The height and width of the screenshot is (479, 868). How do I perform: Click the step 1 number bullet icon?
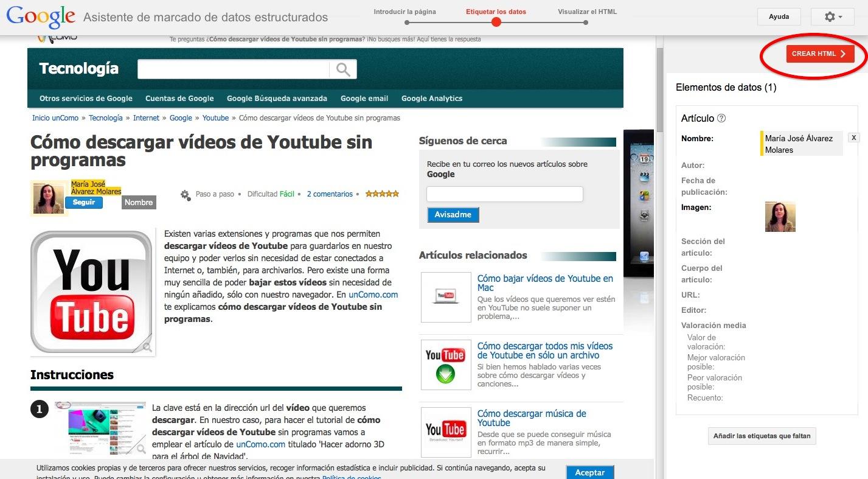pyautogui.click(x=39, y=410)
